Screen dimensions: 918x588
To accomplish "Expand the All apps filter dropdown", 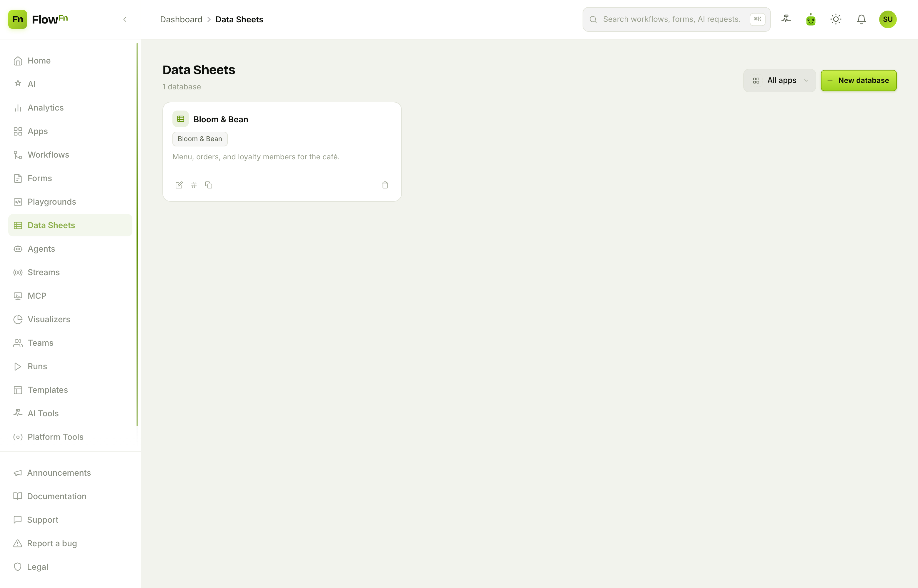I will [779, 81].
